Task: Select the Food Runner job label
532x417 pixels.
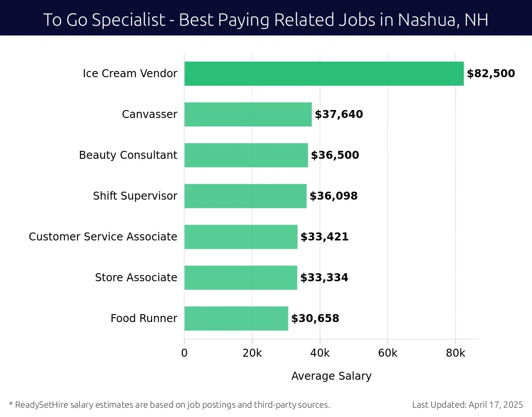Action: pyautogui.click(x=144, y=319)
